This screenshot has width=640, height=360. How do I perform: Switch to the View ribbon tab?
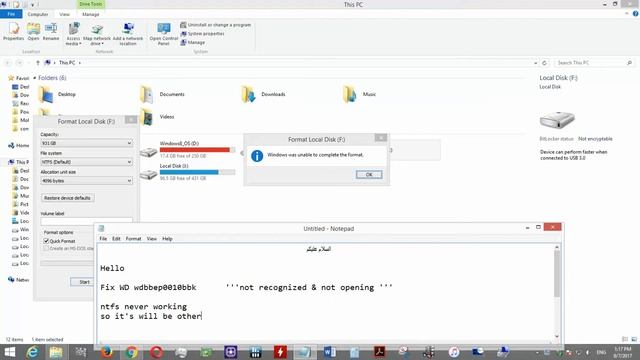coord(64,14)
